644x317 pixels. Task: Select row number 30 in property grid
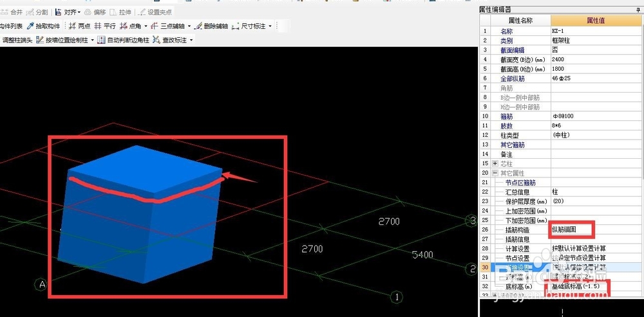tap(485, 267)
